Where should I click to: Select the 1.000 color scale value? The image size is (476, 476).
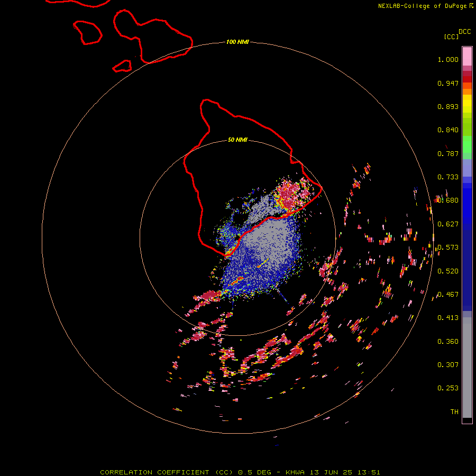coord(448,59)
